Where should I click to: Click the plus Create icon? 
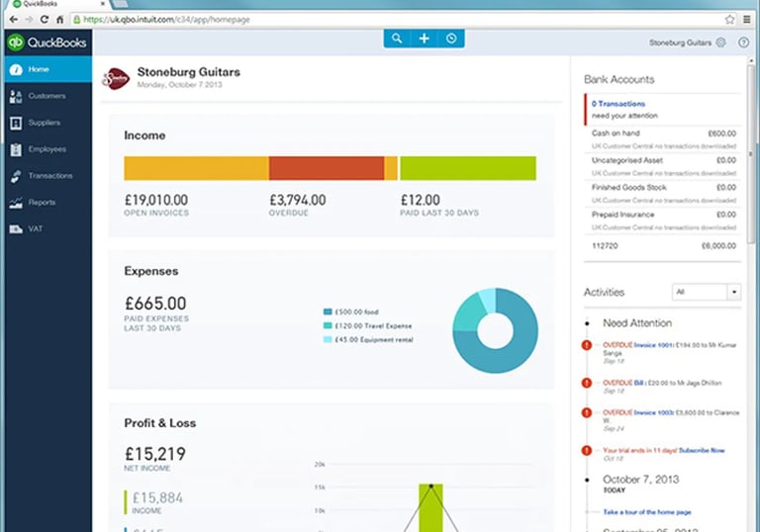coord(425,39)
